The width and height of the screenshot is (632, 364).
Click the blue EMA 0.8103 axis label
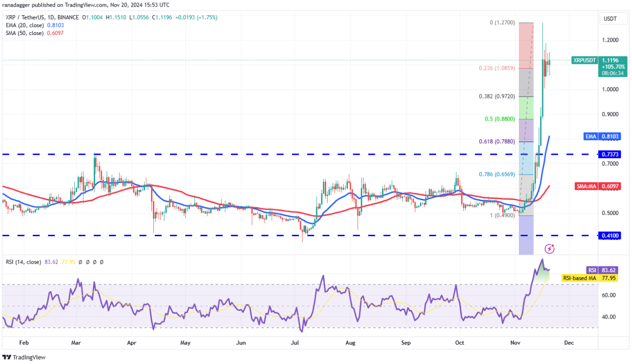(x=603, y=136)
